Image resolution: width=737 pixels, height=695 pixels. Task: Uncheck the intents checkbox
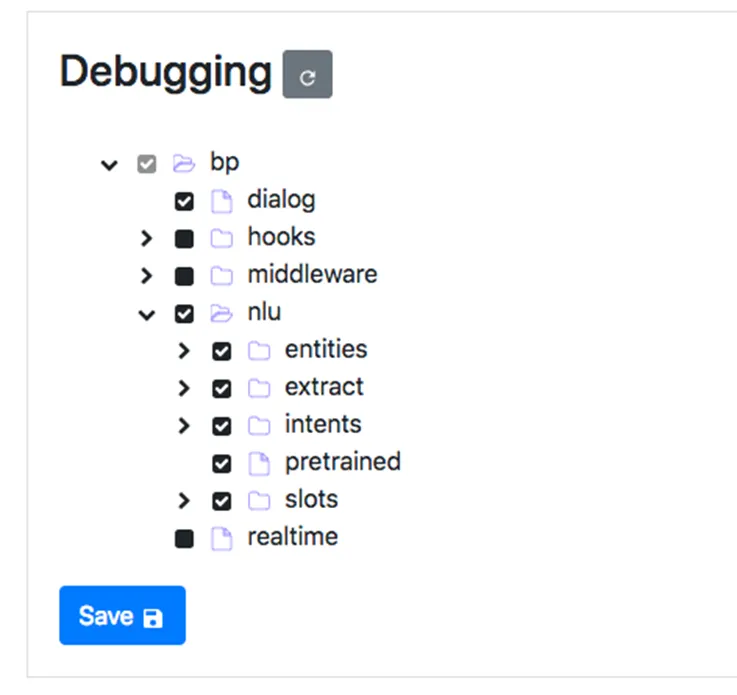tap(221, 427)
